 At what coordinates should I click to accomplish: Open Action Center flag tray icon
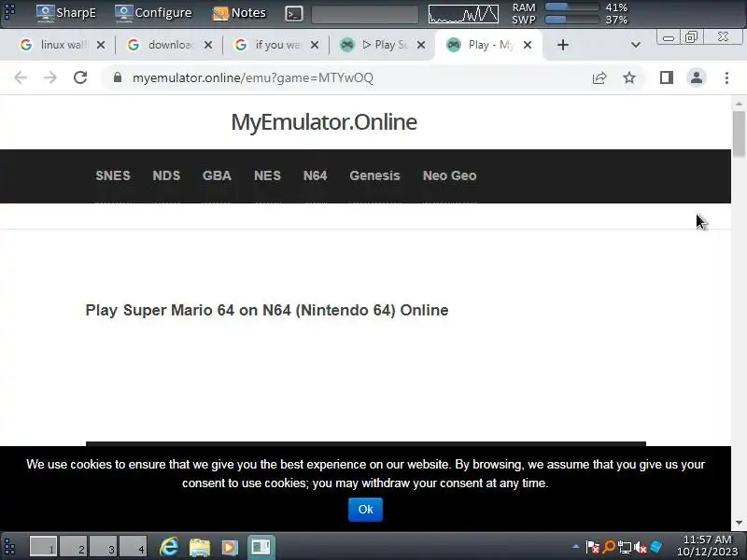tap(592, 547)
